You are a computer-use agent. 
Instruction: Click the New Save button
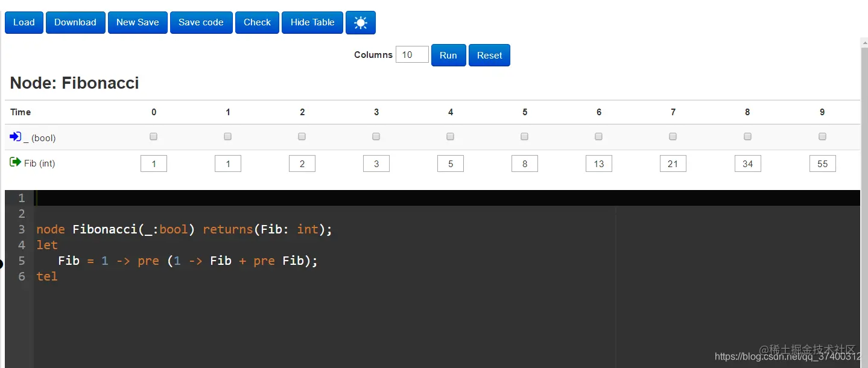tap(138, 22)
